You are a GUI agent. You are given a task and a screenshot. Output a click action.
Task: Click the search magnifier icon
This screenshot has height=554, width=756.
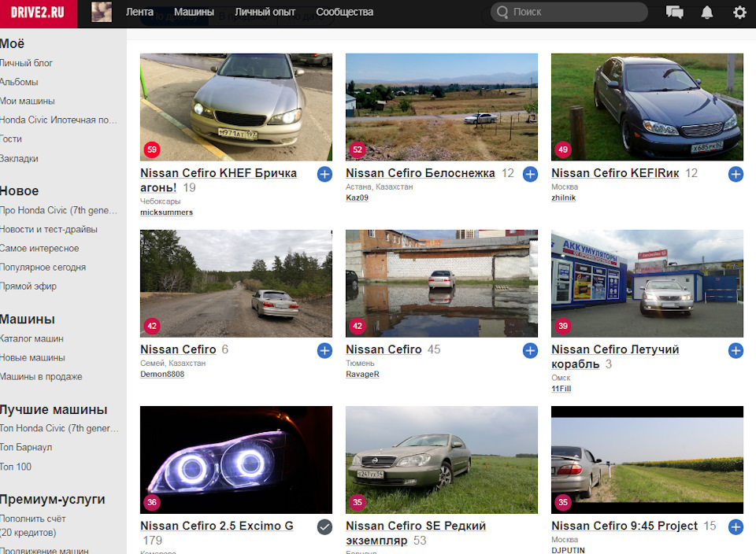pos(502,12)
